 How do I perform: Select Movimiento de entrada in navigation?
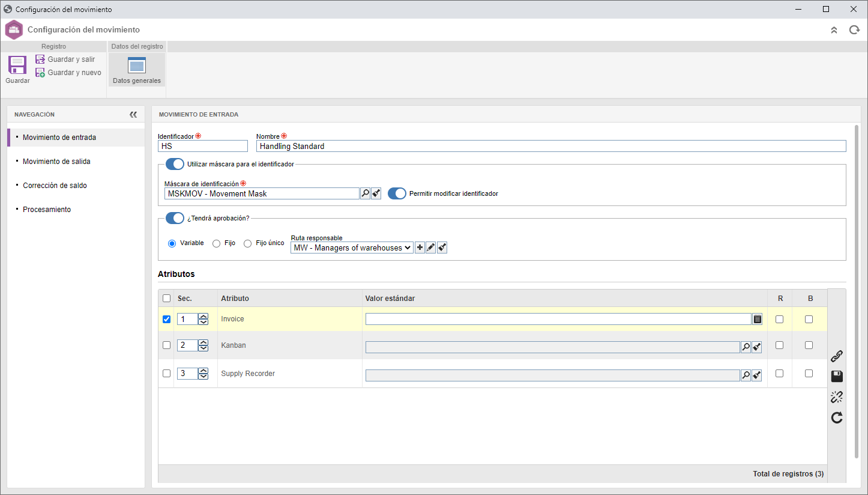(76, 138)
